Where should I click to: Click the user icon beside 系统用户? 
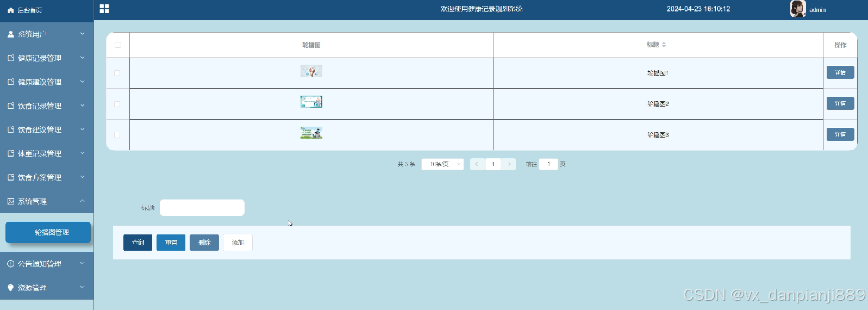[x=11, y=34]
